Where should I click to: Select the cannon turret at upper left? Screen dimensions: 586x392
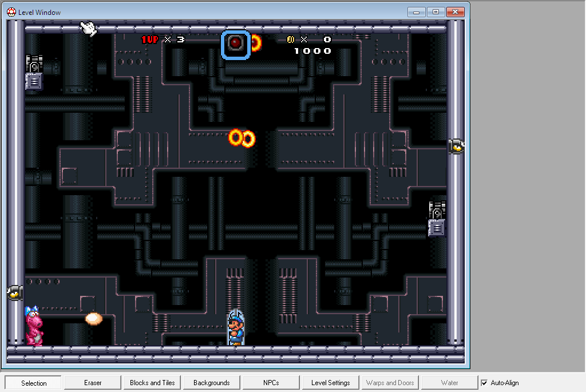tap(34, 64)
